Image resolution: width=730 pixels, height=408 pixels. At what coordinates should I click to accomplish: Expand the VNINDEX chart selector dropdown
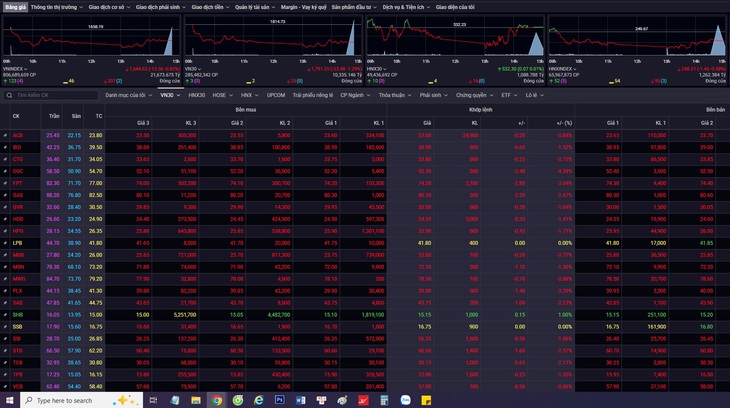coord(15,69)
